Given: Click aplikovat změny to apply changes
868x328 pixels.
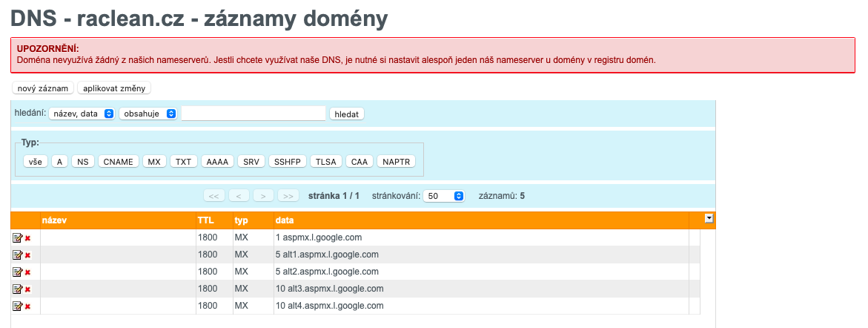Looking at the screenshot, I should [x=114, y=88].
